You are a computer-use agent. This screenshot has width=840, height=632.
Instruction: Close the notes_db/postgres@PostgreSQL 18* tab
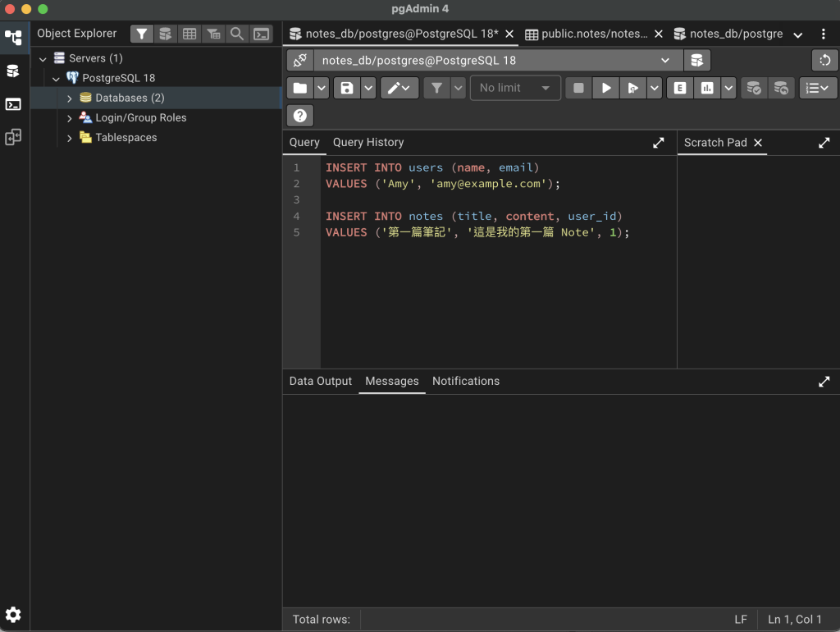(509, 34)
